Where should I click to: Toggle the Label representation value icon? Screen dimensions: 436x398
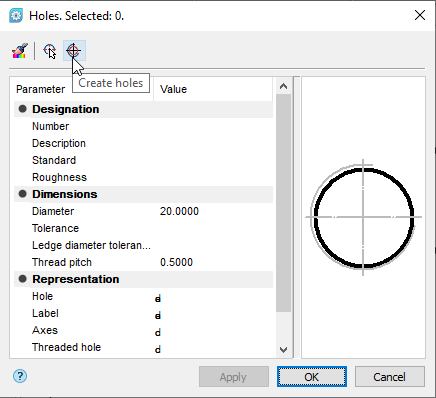[158, 315]
